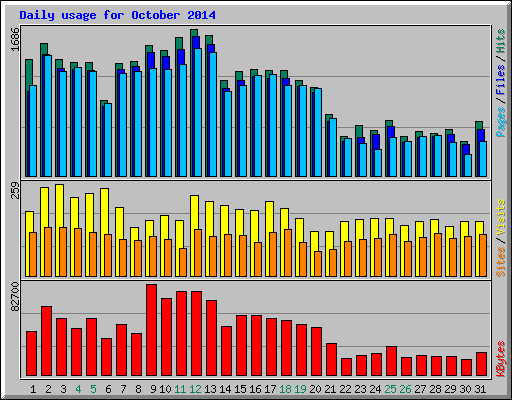
Task: Click the red 'KBytes' legend label
Action: click(501, 359)
